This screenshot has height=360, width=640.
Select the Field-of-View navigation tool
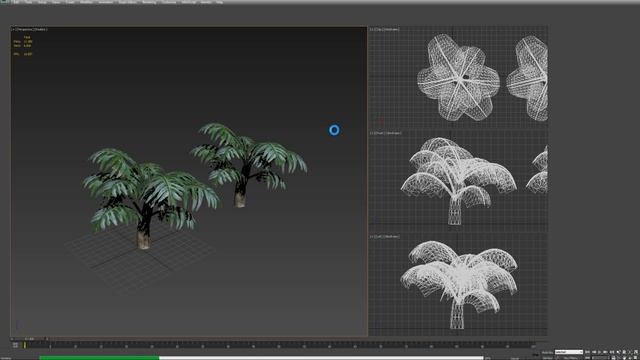tap(618, 358)
